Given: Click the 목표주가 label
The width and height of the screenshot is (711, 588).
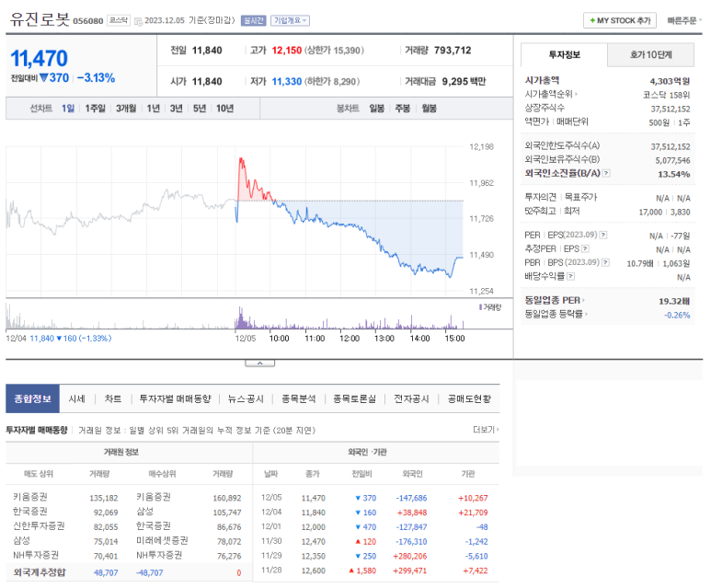Looking at the screenshot, I should tap(581, 197).
